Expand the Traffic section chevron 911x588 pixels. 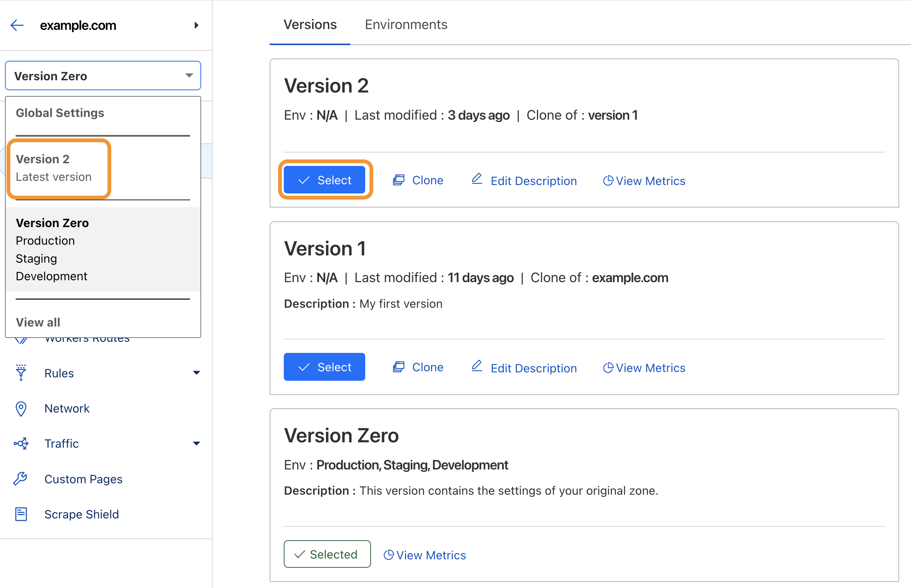197,443
